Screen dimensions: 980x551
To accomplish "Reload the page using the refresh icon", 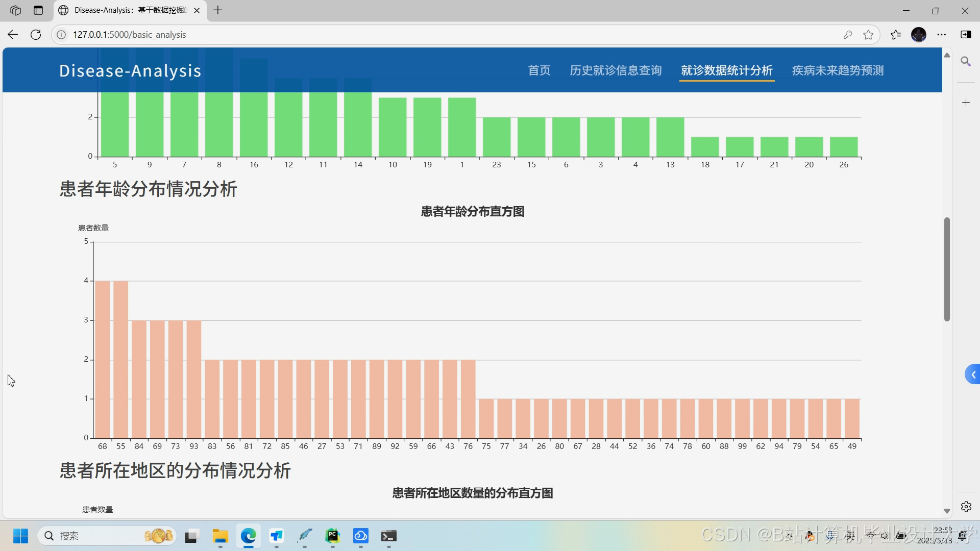I will point(36,34).
